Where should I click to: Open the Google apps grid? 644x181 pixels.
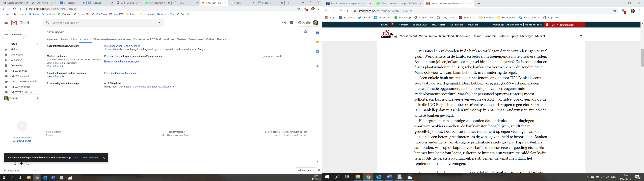pyautogui.click(x=291, y=23)
